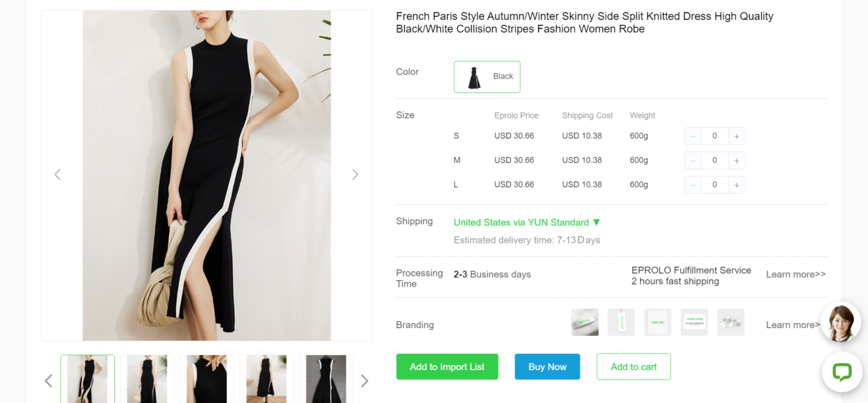Select the hang tag branding option
This screenshot has height=403, width=868.
[621, 322]
